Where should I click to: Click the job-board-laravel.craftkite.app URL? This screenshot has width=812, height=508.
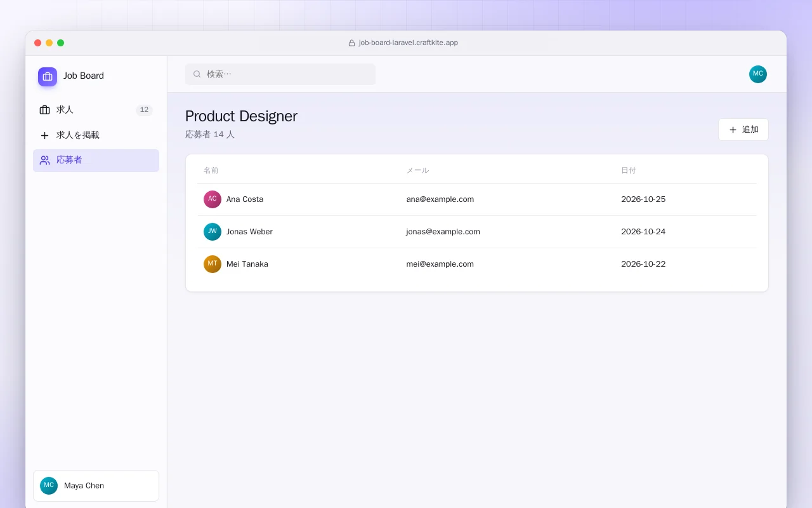[409, 43]
